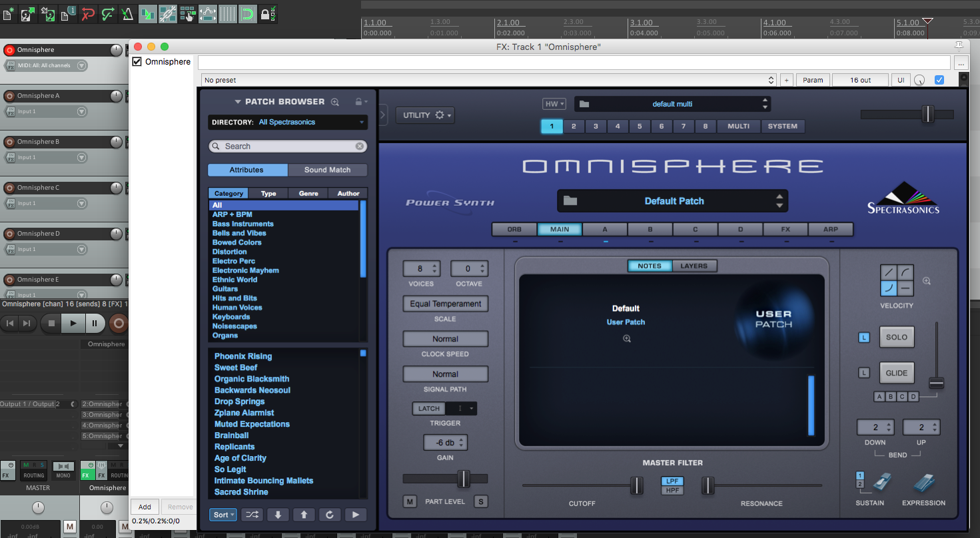The width and height of the screenshot is (980, 538).
Task: Click the save project toolbar icon
Action: click(x=48, y=13)
